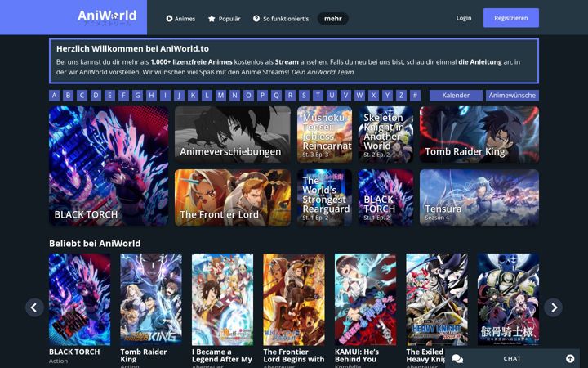Open Mushoku Tensei St. 3 Ep. 3 tile
Screen dimensions: 588x368
coord(325,134)
